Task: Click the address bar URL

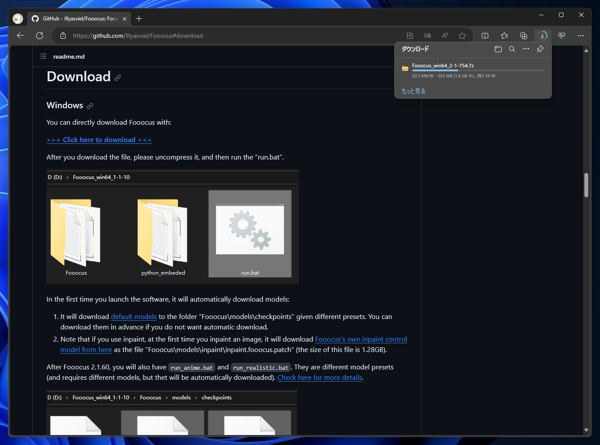Action: 138,36
